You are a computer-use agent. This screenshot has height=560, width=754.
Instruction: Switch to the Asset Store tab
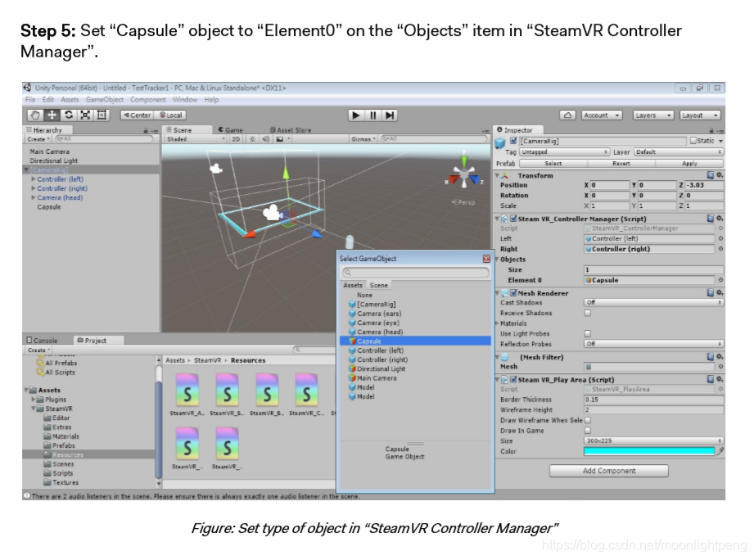click(291, 130)
